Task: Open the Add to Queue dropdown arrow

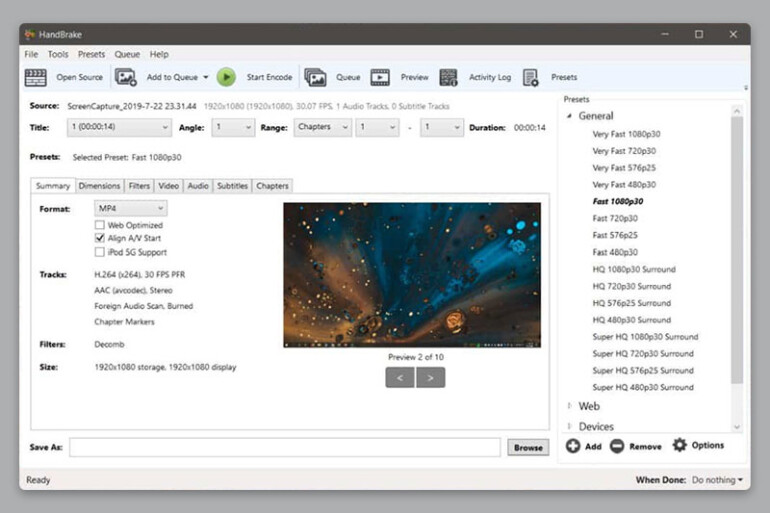Action: pos(206,77)
